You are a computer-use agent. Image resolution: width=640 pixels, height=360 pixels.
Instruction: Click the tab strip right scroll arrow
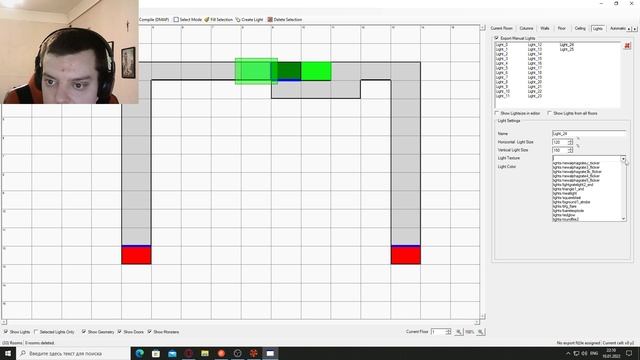tap(634, 29)
